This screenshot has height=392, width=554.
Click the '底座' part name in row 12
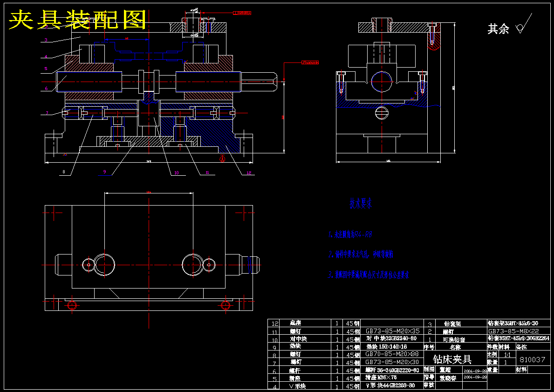pos(295,323)
